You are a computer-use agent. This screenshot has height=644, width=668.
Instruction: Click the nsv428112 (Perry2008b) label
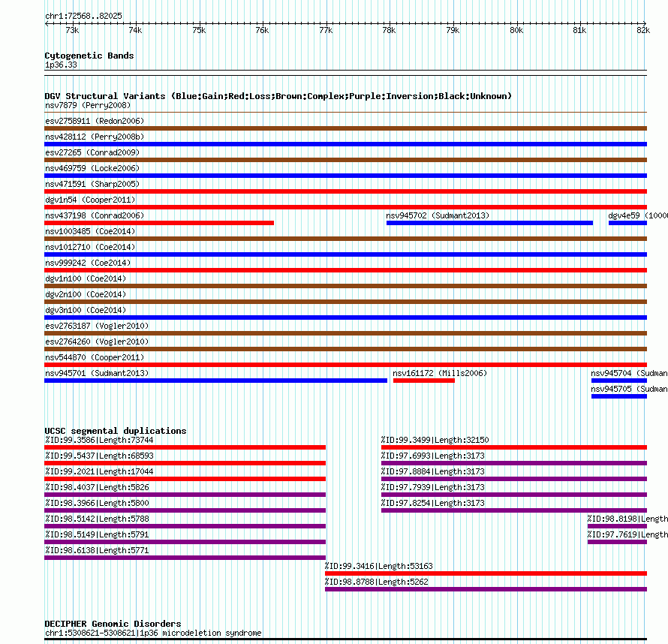[x=95, y=137]
